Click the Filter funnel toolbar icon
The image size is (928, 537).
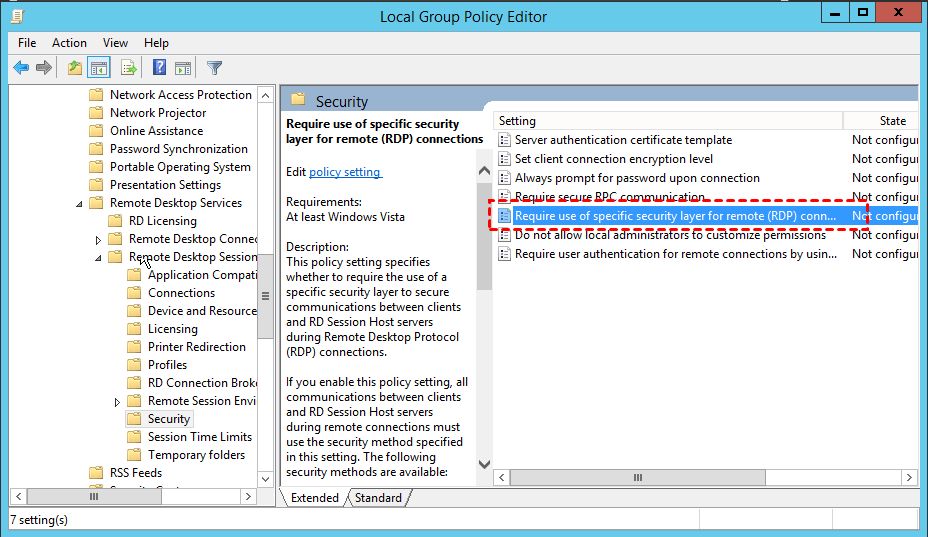[x=214, y=68]
